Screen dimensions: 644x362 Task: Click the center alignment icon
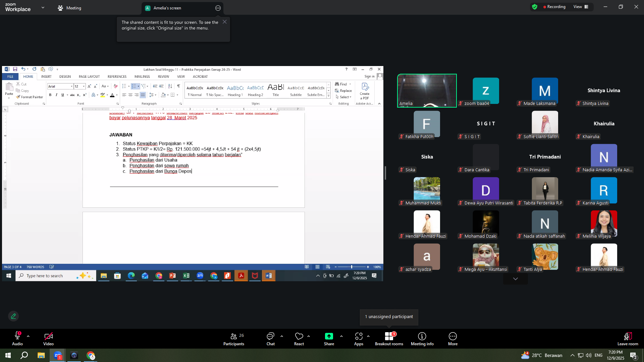[x=130, y=95]
